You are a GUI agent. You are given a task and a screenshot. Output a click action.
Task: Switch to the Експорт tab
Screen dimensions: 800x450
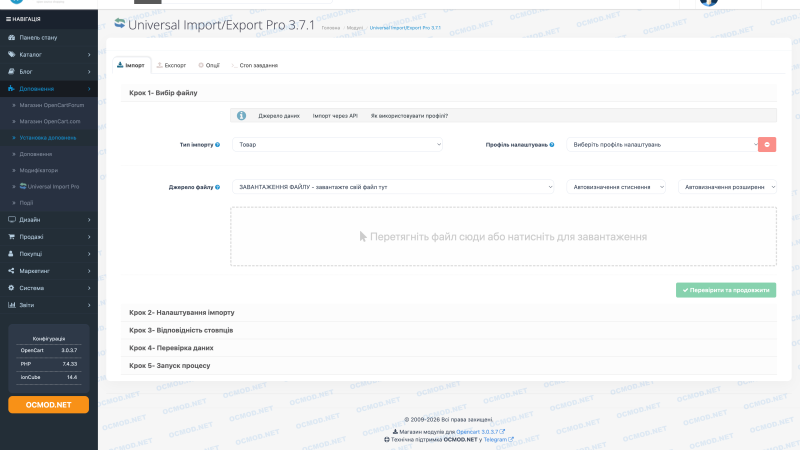[x=171, y=65]
